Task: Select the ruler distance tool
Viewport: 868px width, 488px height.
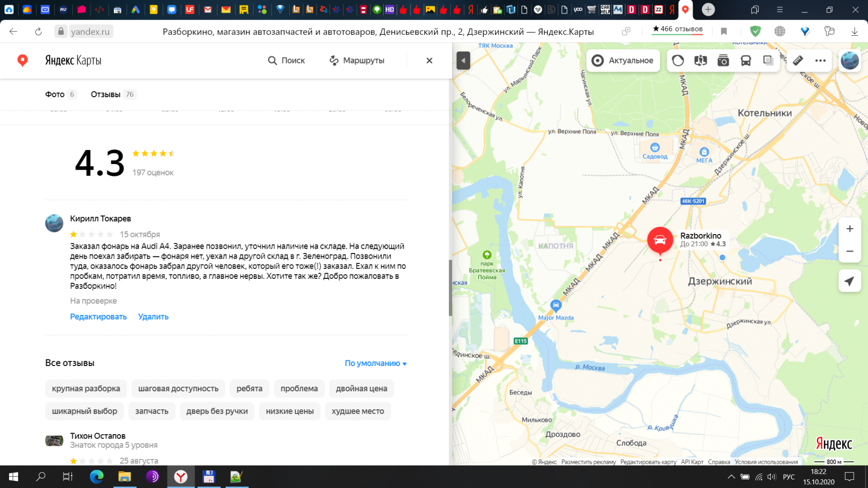Action: (798, 61)
